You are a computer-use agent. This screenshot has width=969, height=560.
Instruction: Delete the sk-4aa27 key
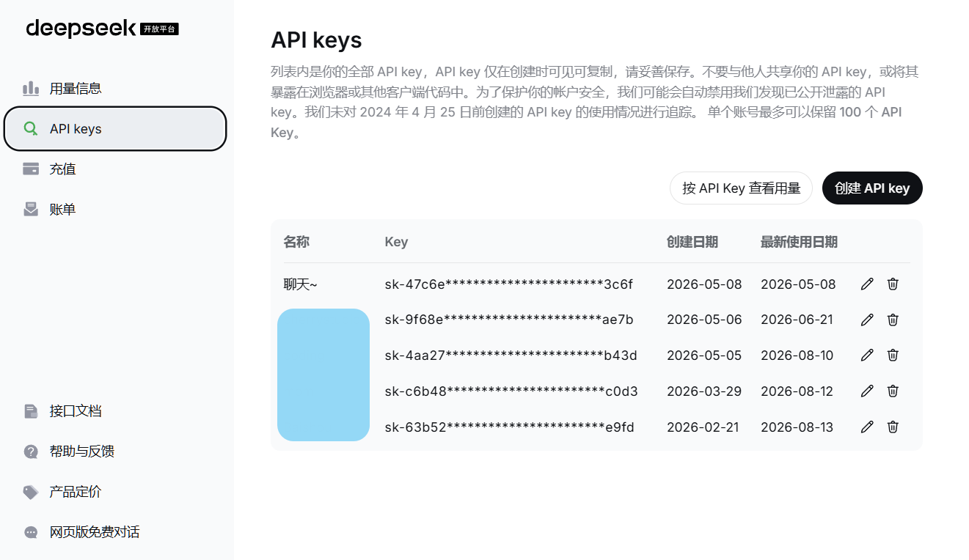click(893, 355)
